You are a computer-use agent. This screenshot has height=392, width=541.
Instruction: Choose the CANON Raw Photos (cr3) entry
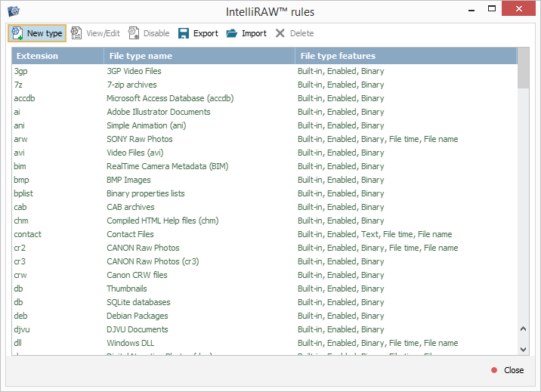click(x=153, y=261)
